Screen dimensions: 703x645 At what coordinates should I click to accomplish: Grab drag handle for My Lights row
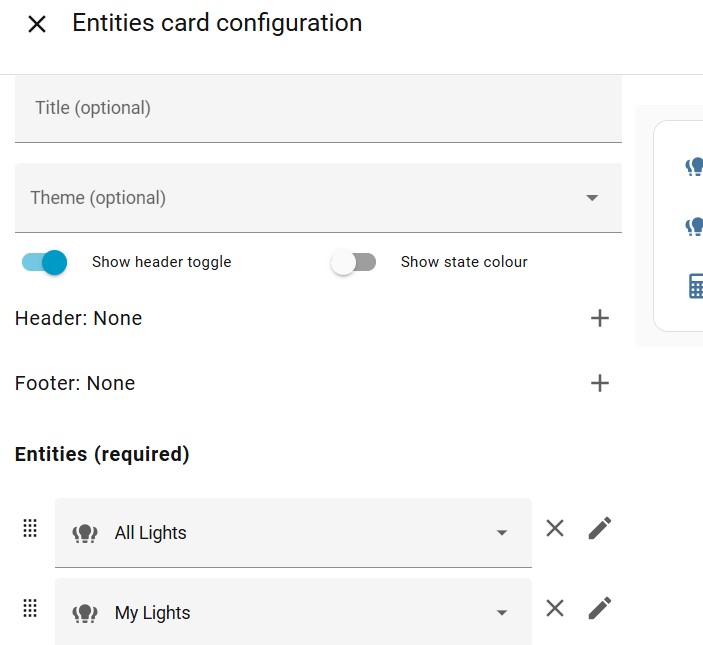30,607
